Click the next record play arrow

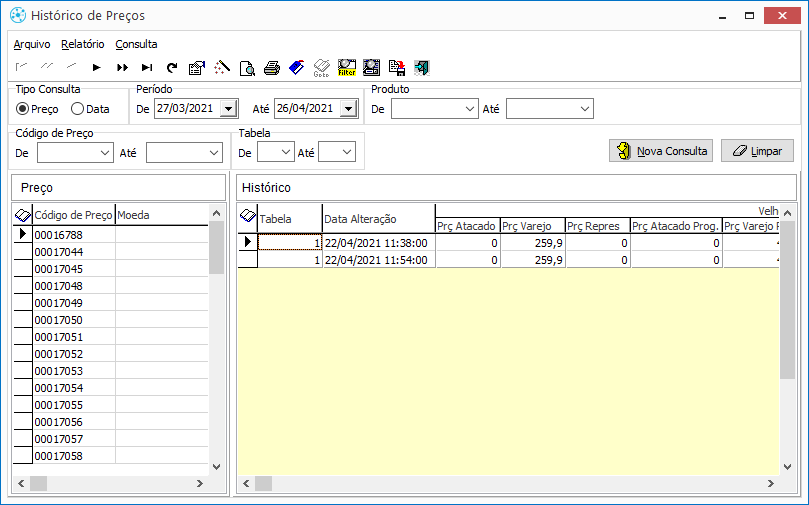click(96, 67)
